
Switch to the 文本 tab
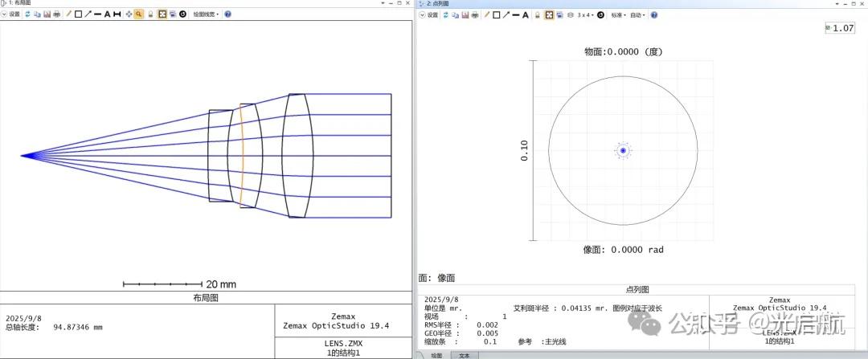(x=465, y=356)
